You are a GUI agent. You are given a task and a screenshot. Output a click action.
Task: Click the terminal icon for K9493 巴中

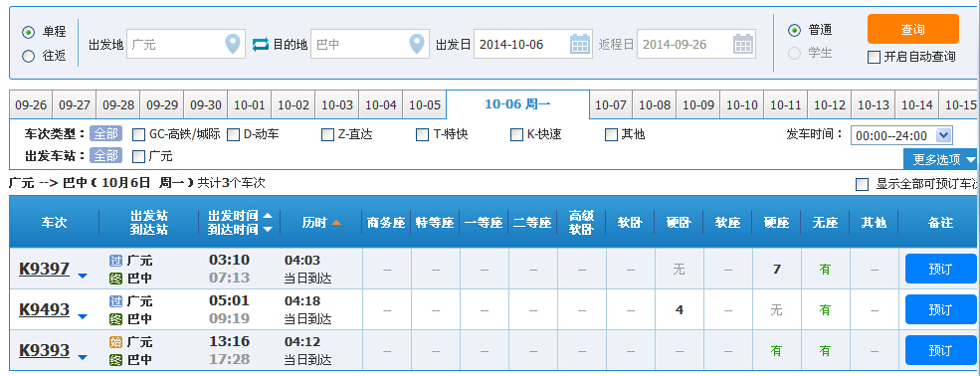[x=115, y=319]
